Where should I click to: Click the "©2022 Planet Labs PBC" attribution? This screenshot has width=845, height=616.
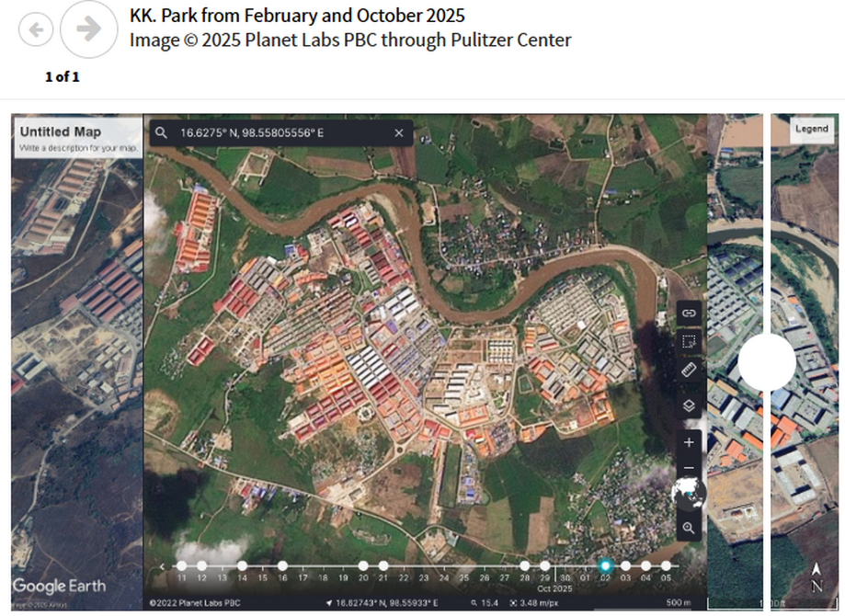(195, 603)
